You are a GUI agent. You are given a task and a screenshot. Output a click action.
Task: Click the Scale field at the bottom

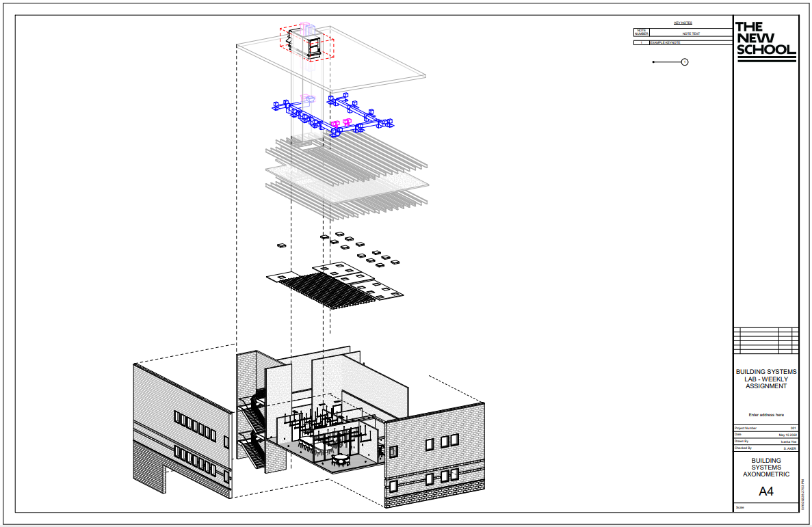click(x=742, y=507)
